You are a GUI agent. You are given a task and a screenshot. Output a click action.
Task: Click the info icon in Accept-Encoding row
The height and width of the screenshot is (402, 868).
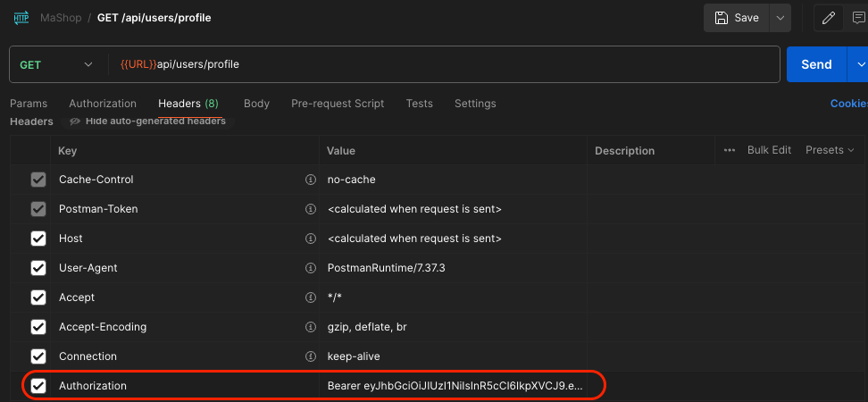click(311, 327)
